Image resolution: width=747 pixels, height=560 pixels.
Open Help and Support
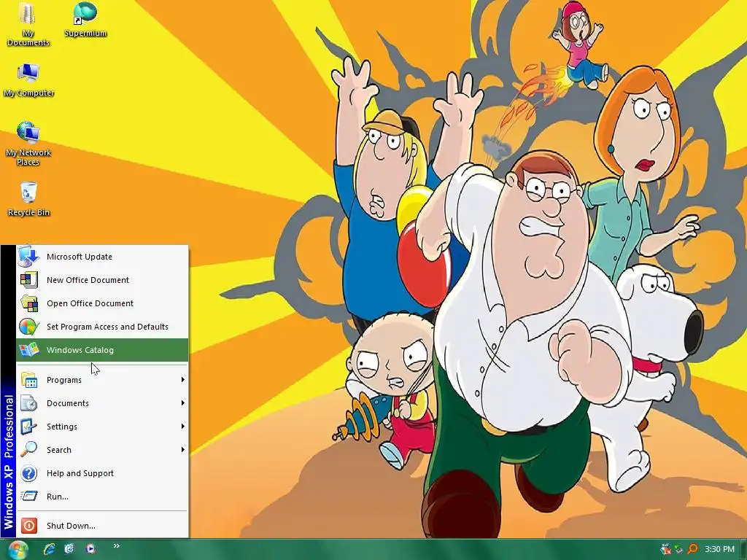(102, 473)
